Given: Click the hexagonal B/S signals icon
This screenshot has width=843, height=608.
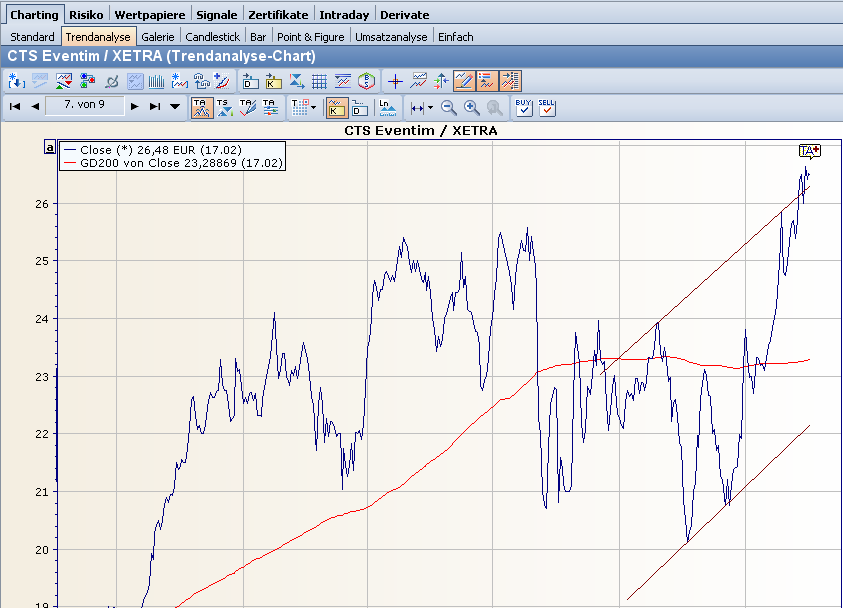Looking at the screenshot, I should click(x=367, y=81).
